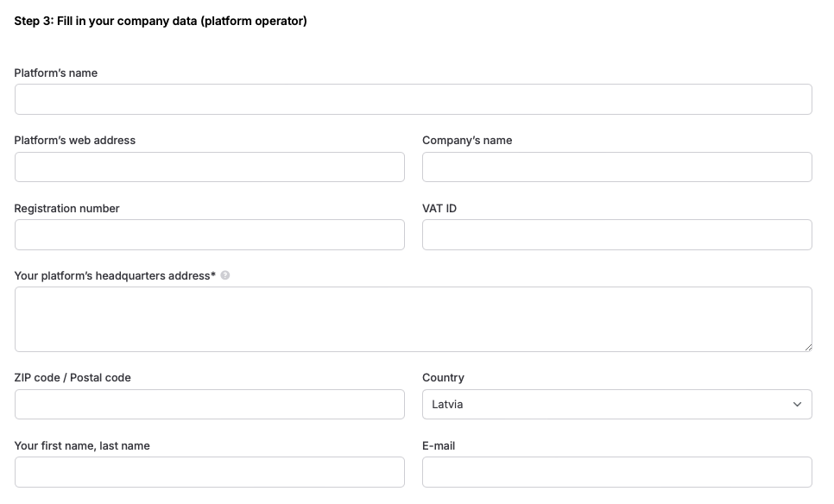Select the Company's name text box
This screenshot has height=504, width=834.
(x=617, y=167)
